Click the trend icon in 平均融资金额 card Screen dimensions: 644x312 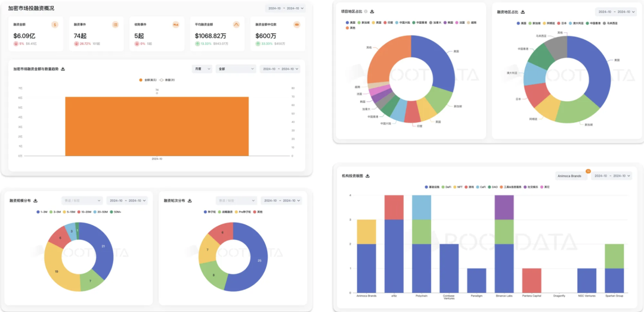coord(236,24)
